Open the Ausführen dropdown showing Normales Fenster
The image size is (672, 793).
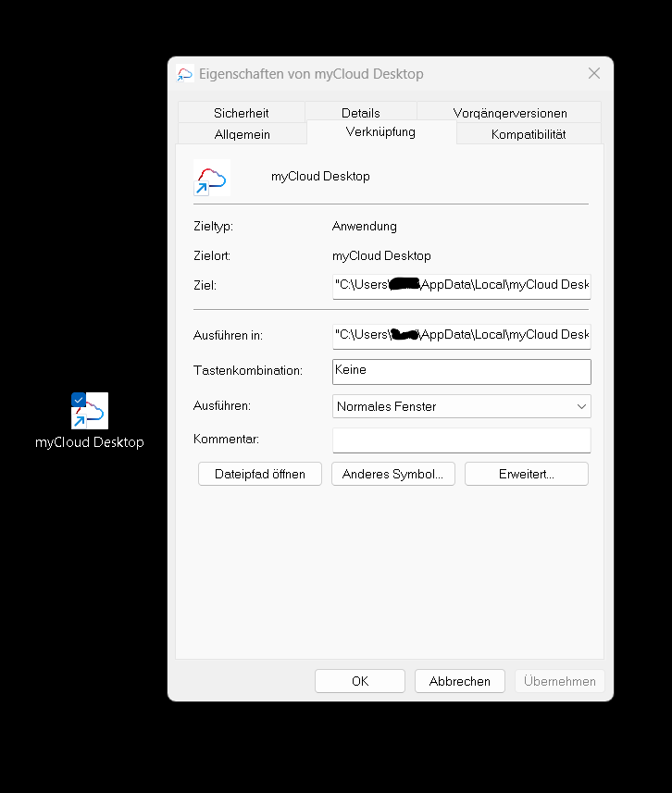462,406
